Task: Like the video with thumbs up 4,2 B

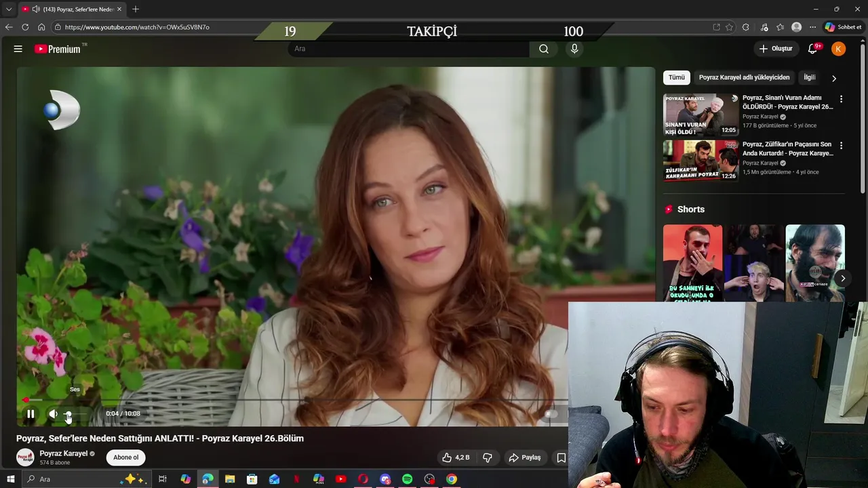Action: pos(456,457)
